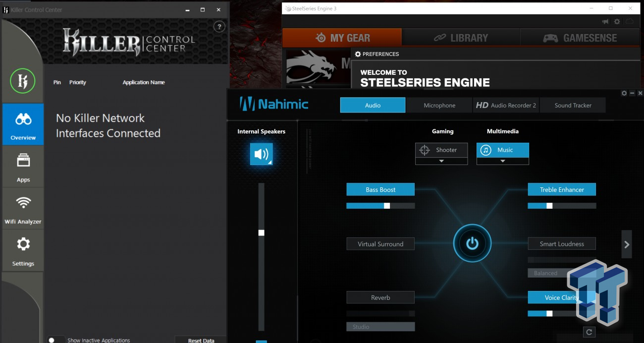Screen dimensions: 644x343
Task: Toggle Bass Boost effect
Action: pos(380,189)
